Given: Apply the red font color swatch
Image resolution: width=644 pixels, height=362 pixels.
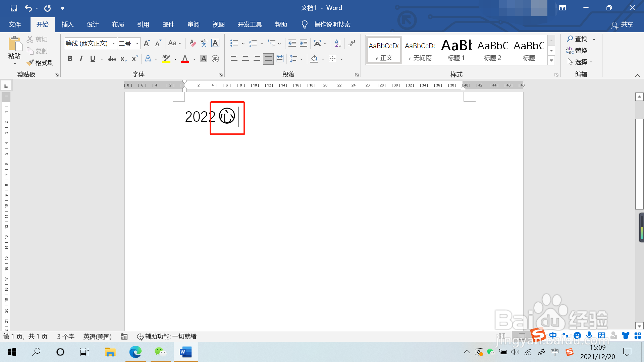Looking at the screenshot, I should coord(185,59).
